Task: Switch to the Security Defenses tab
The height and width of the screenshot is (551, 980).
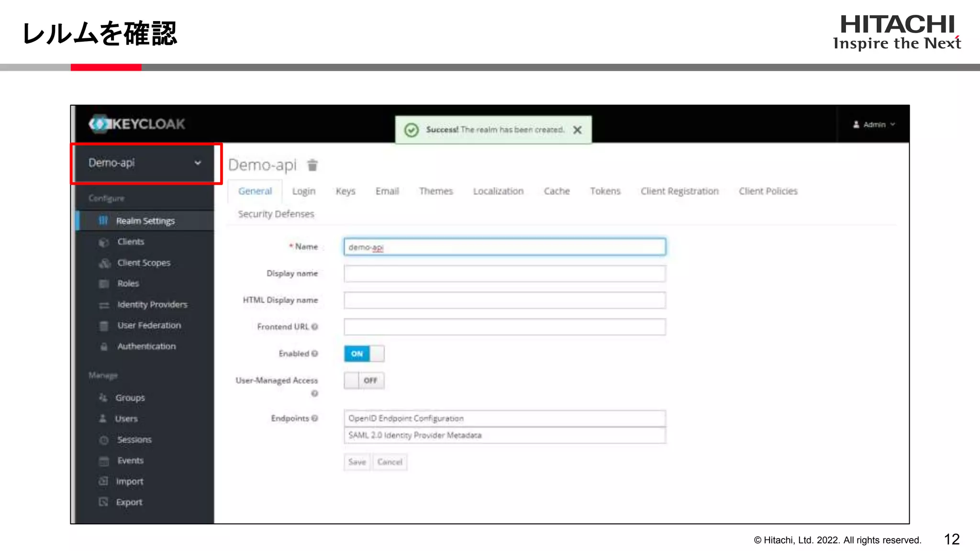Action: coord(276,214)
